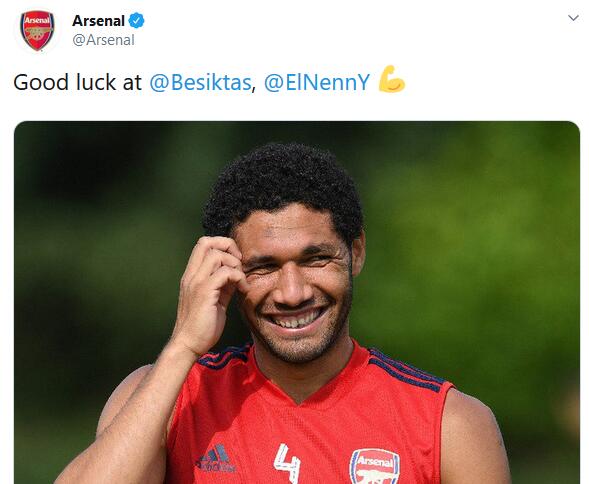Click the player's smiling mouth in photo
The height and width of the screenshot is (484, 589).
pyautogui.click(x=296, y=318)
